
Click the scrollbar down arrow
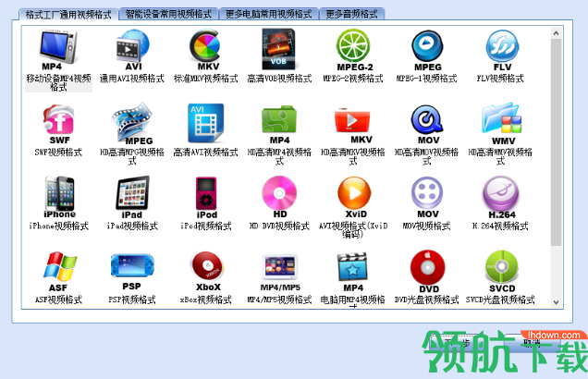pos(557,302)
